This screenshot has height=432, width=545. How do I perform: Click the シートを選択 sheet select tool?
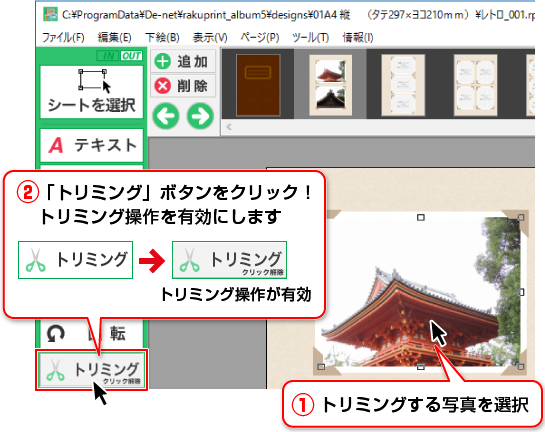tap(91, 92)
